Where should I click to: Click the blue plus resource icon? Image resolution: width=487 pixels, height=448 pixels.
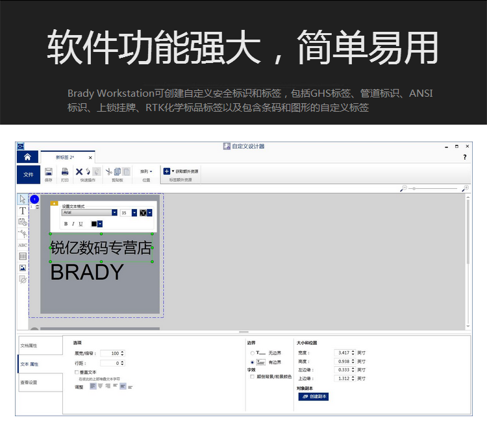[167, 171]
